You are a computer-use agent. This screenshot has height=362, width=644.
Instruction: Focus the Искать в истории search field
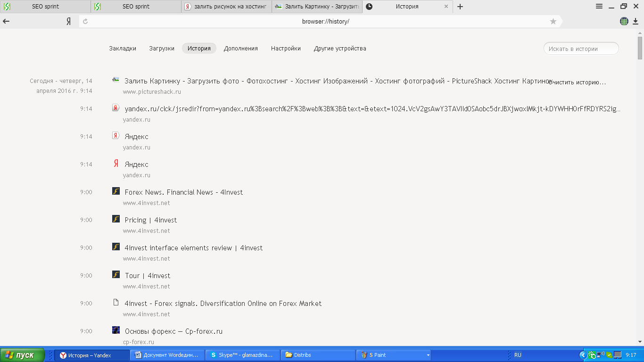pyautogui.click(x=581, y=49)
